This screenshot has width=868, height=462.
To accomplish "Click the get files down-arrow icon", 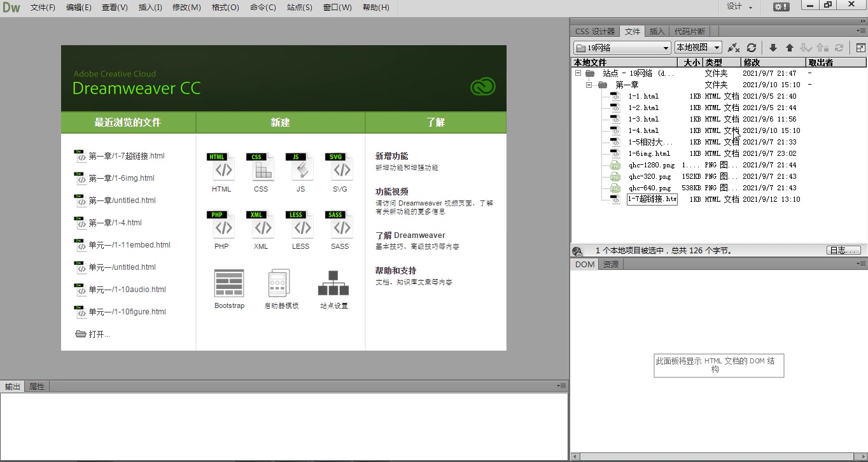I will pyautogui.click(x=773, y=48).
